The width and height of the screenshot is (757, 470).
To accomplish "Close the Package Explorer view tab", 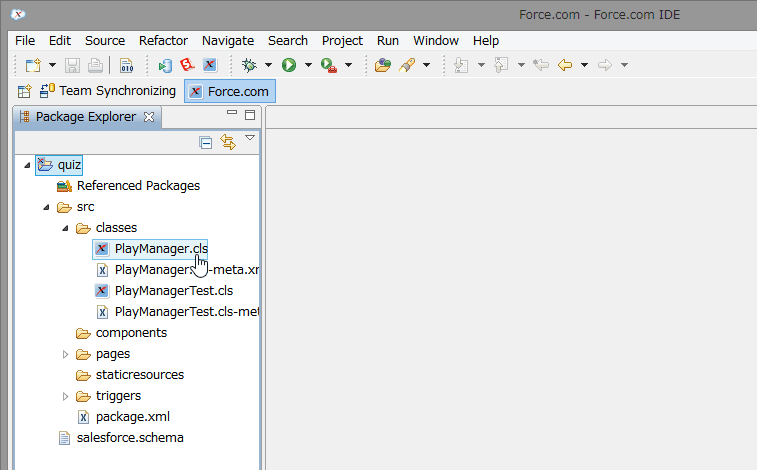I will (x=149, y=117).
